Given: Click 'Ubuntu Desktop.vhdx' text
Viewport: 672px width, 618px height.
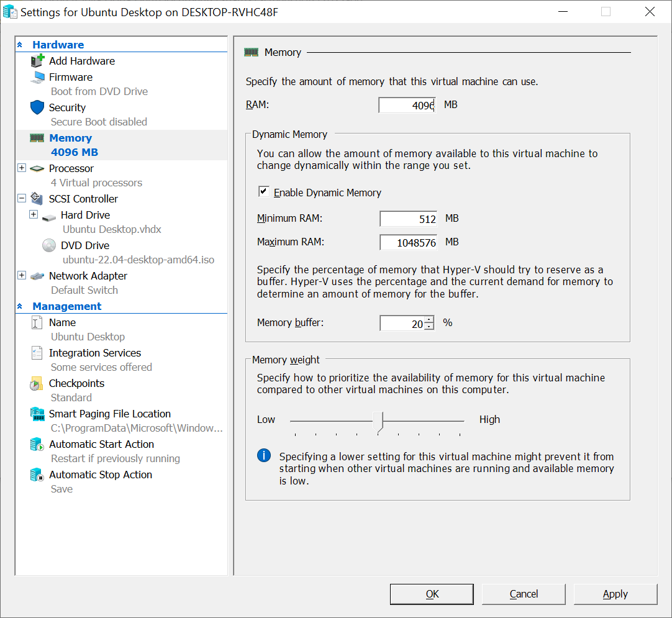Looking at the screenshot, I should [112, 229].
